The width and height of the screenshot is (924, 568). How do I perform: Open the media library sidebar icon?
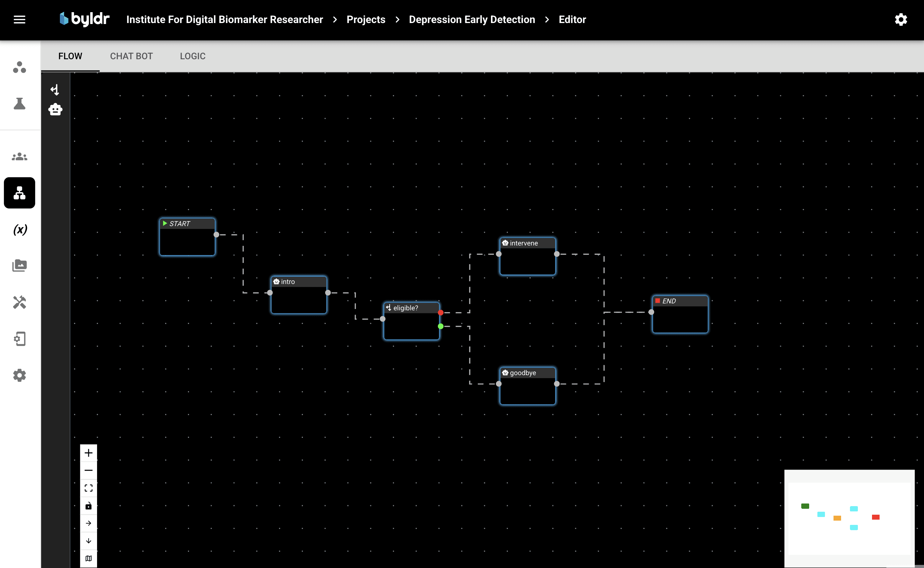click(19, 266)
